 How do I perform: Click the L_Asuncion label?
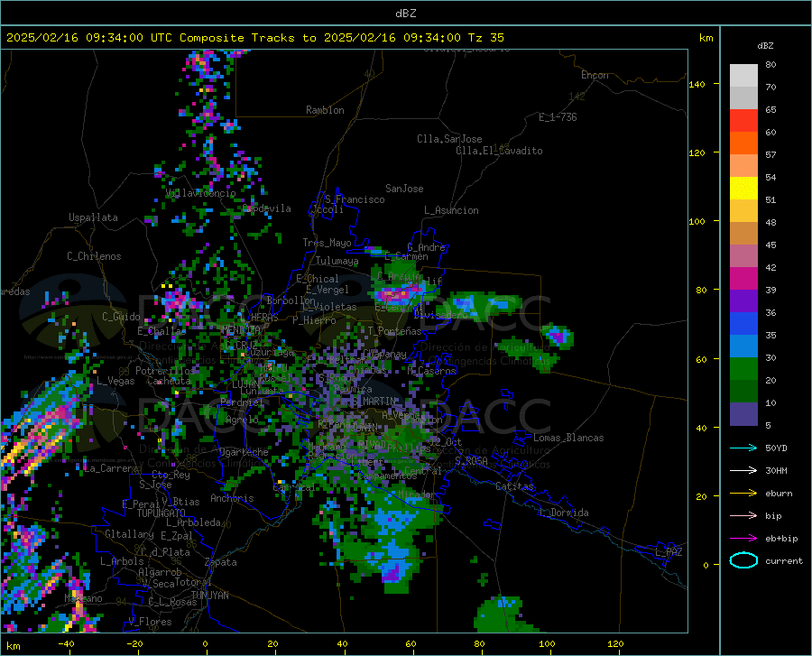(451, 210)
